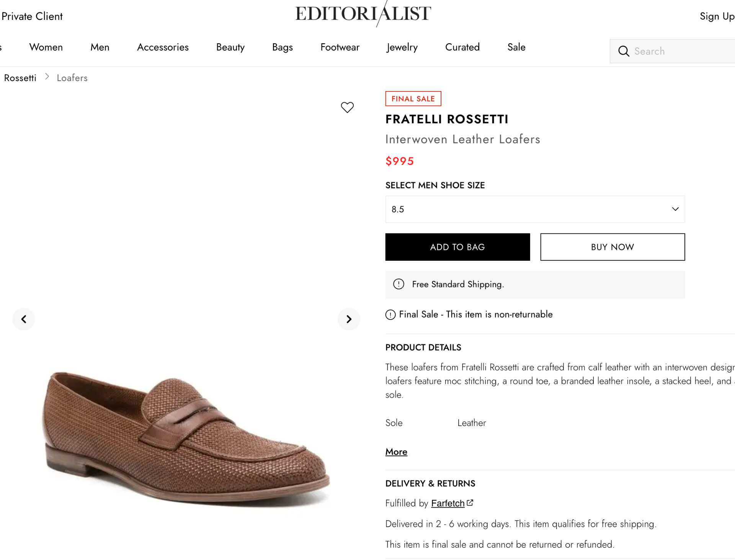
Task: Expand the size selector chevron
Action: (675, 209)
